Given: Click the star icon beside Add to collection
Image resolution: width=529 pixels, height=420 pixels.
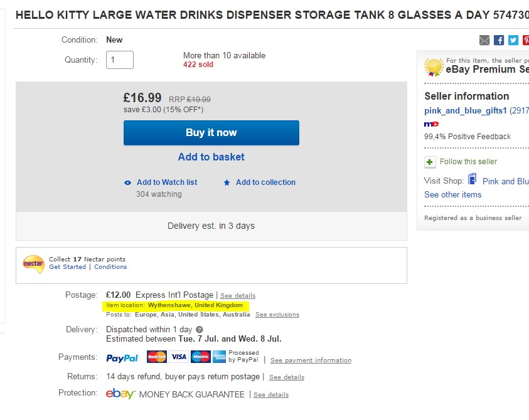Looking at the screenshot, I should pyautogui.click(x=227, y=182).
